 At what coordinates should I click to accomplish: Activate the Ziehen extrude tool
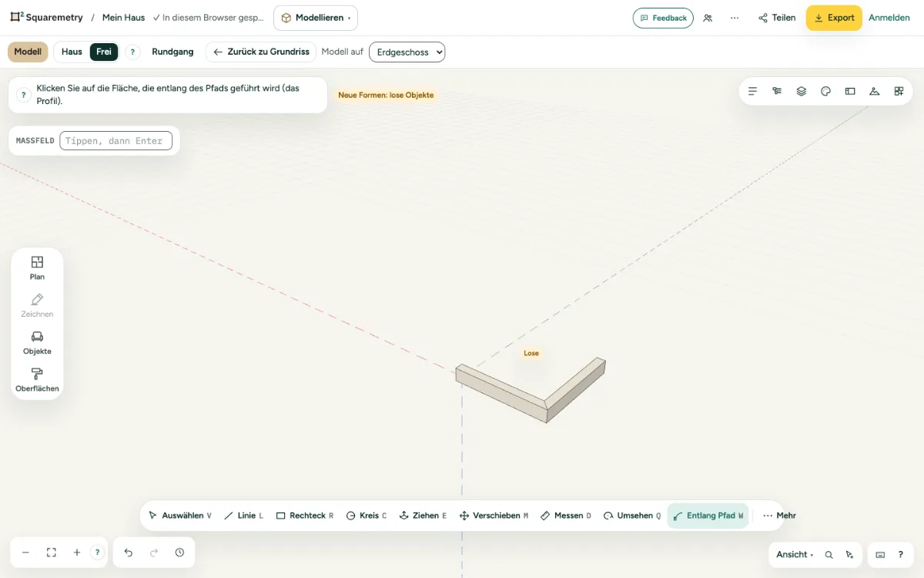tap(423, 516)
